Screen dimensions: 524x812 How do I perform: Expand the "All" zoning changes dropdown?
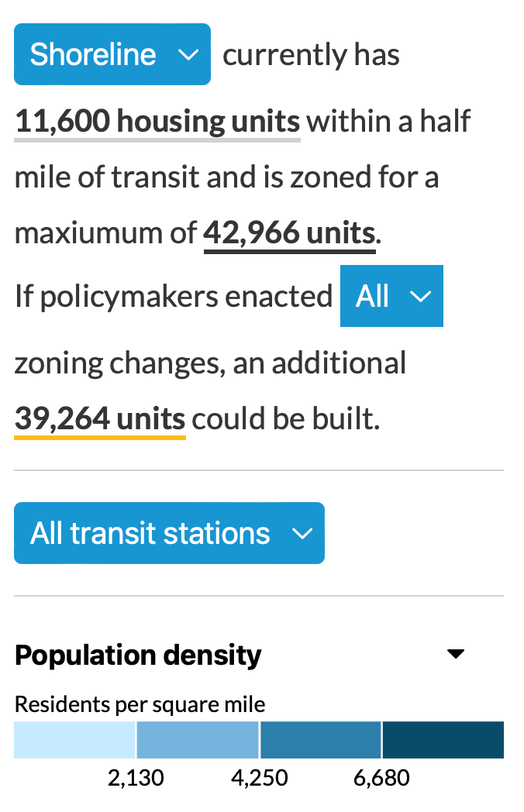(391, 296)
